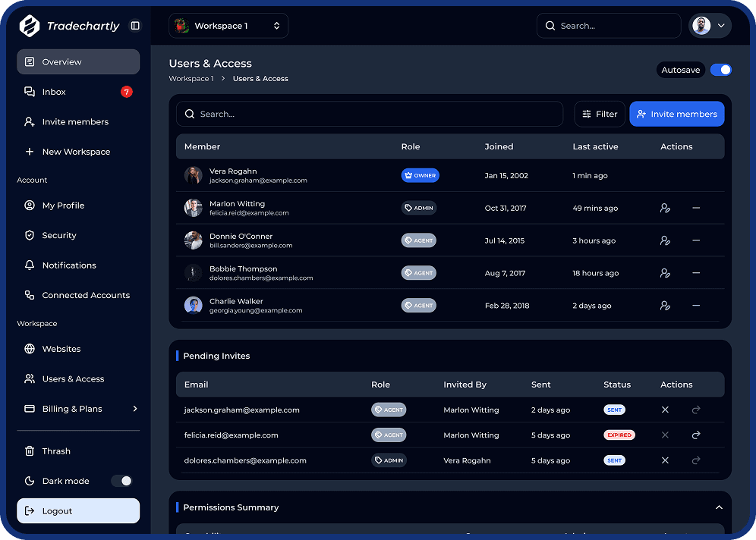Toggle the Autosave switch
The image size is (756, 540).
(720, 70)
